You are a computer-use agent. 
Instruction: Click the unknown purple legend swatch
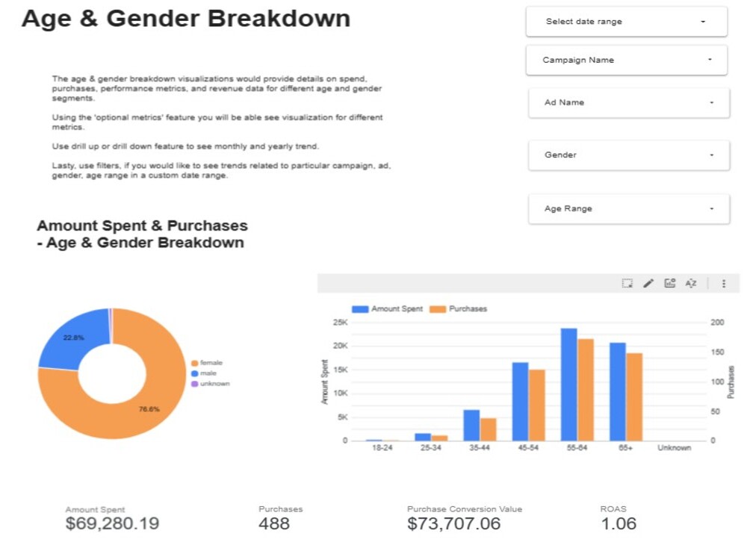(x=194, y=384)
